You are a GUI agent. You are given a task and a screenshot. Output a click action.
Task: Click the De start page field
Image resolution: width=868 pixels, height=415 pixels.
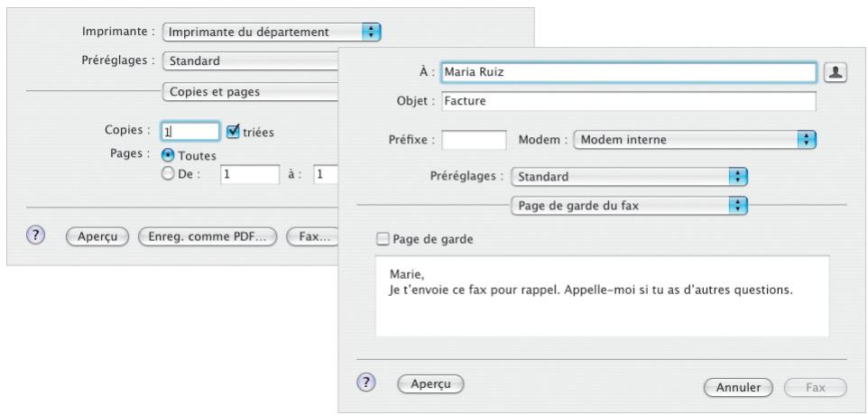pos(250,174)
